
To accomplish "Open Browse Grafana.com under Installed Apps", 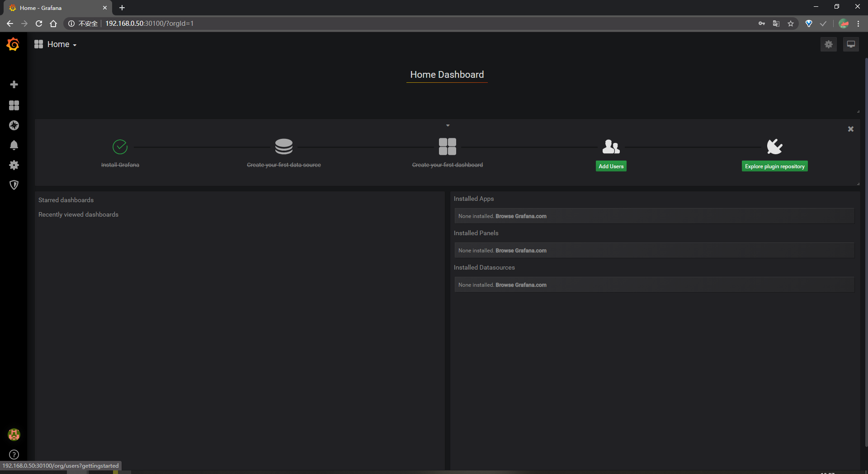I will click(x=521, y=216).
